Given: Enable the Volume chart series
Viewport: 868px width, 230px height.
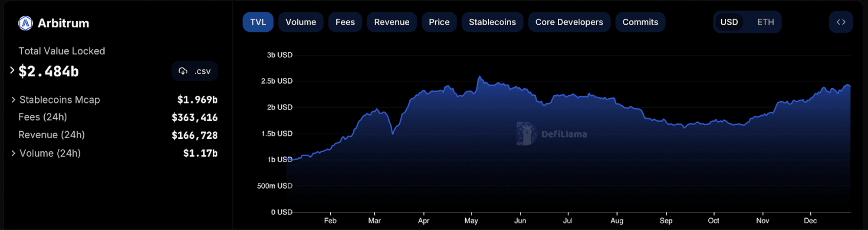Looking at the screenshot, I should pos(301,22).
